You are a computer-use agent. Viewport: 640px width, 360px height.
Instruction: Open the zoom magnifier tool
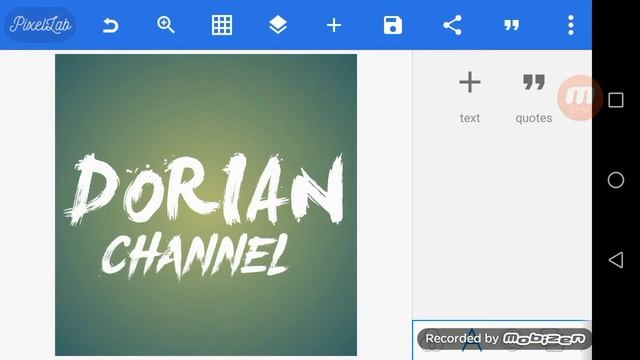pyautogui.click(x=166, y=25)
